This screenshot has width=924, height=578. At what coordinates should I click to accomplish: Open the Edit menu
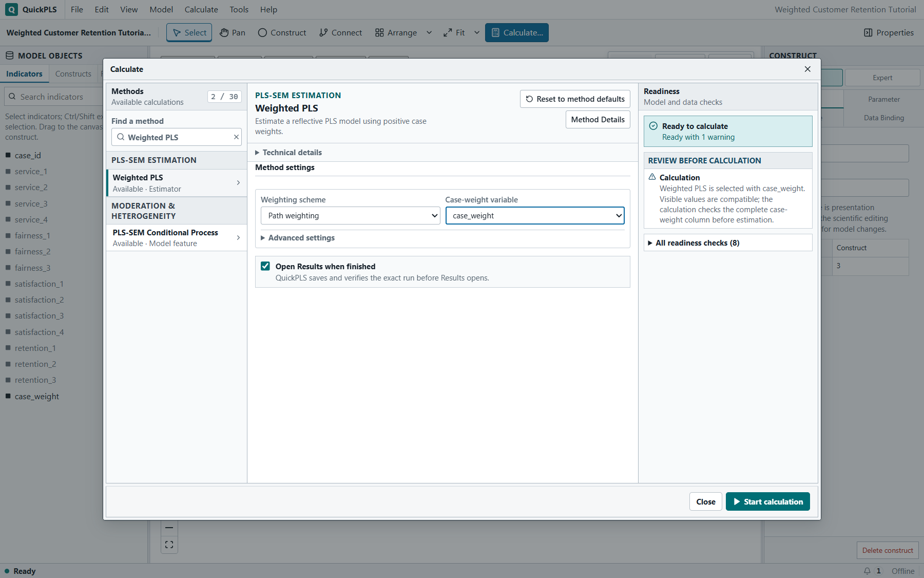(x=102, y=9)
